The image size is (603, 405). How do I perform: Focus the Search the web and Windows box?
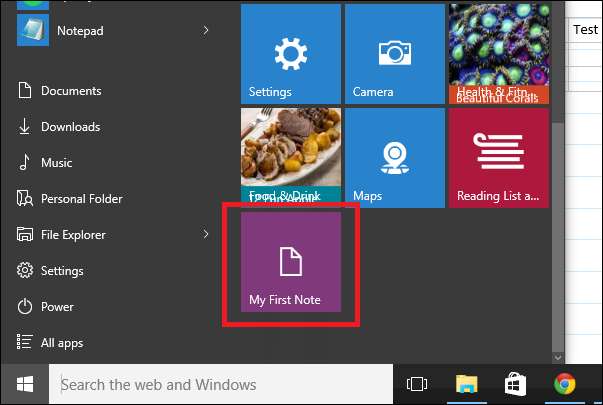coord(221,384)
